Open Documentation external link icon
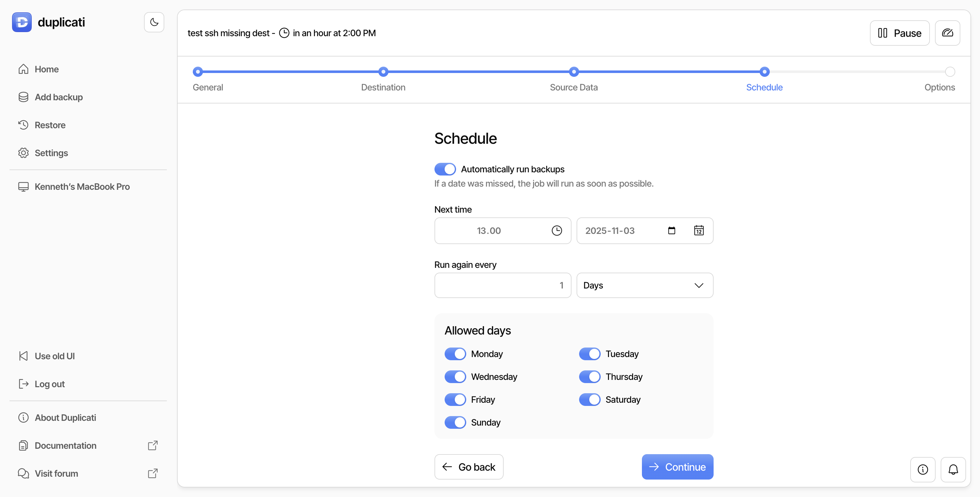This screenshot has height=497, width=980. 153,445
